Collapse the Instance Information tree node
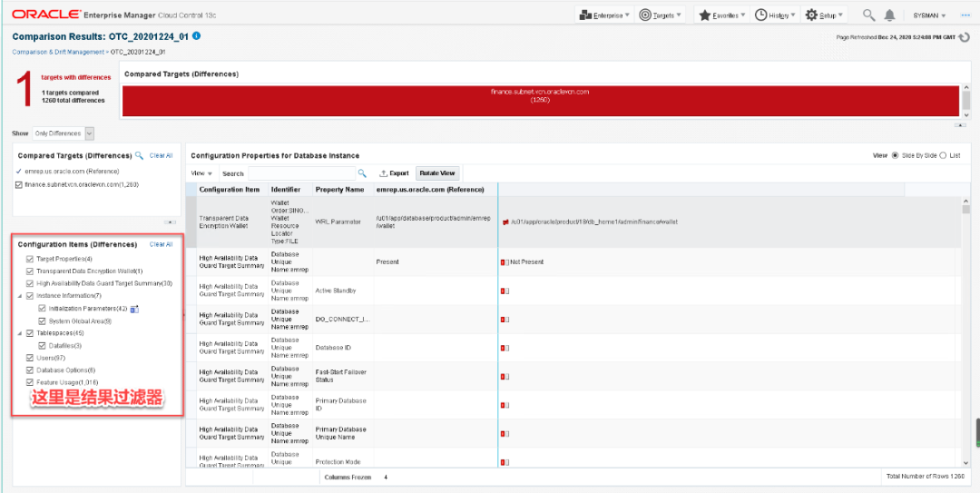980x493 pixels. (19, 296)
